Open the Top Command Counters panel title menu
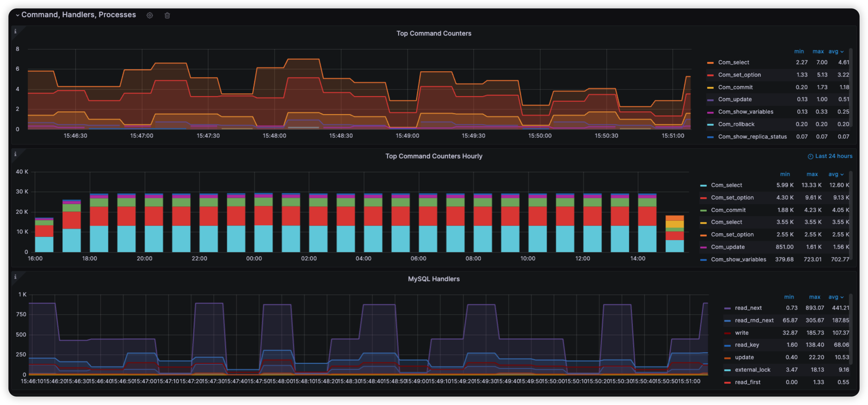This screenshot has width=868, height=405. click(x=434, y=33)
